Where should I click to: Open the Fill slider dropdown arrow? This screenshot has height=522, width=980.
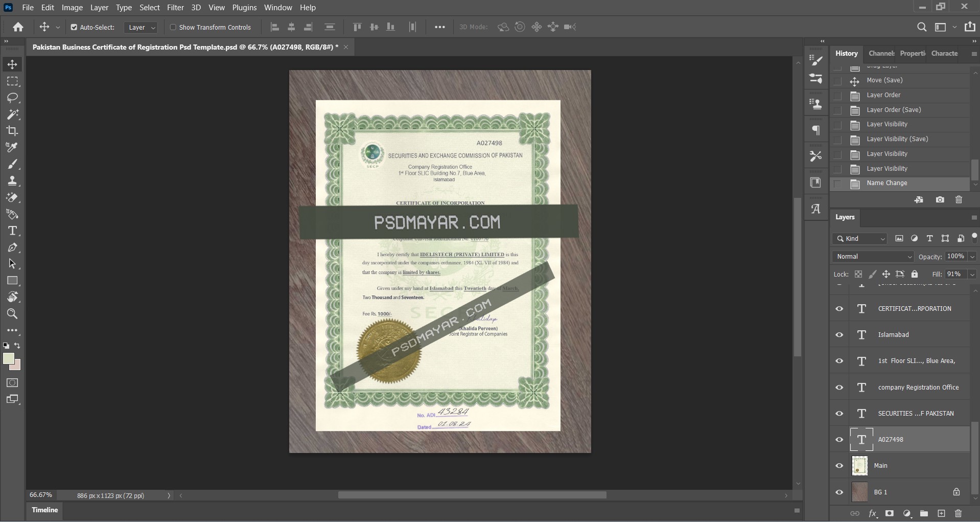click(972, 275)
